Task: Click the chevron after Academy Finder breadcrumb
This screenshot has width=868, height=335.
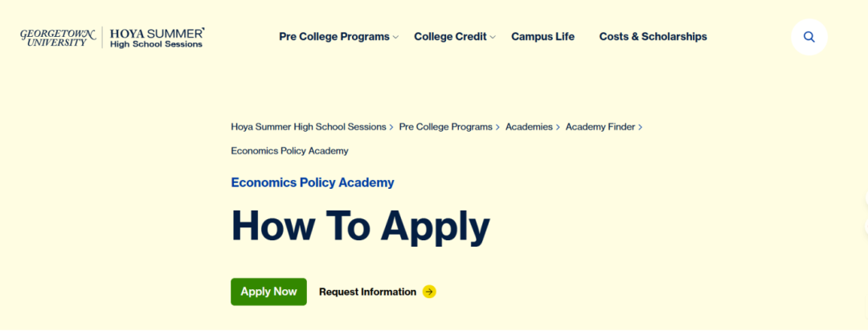Action: click(641, 127)
